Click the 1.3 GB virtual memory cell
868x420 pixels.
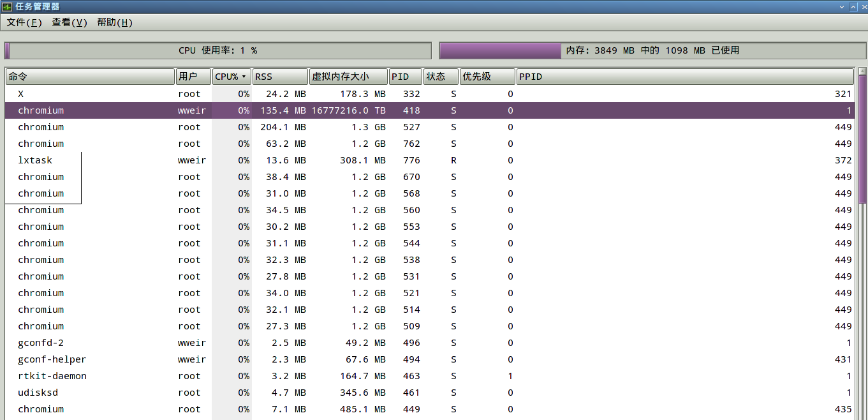tap(367, 127)
